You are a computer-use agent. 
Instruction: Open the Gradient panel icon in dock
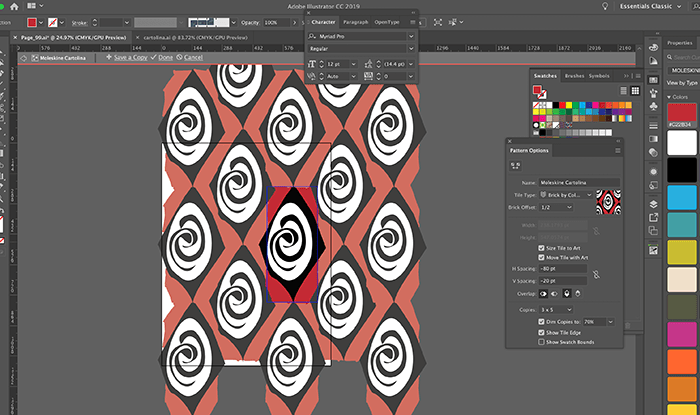[x=653, y=139]
